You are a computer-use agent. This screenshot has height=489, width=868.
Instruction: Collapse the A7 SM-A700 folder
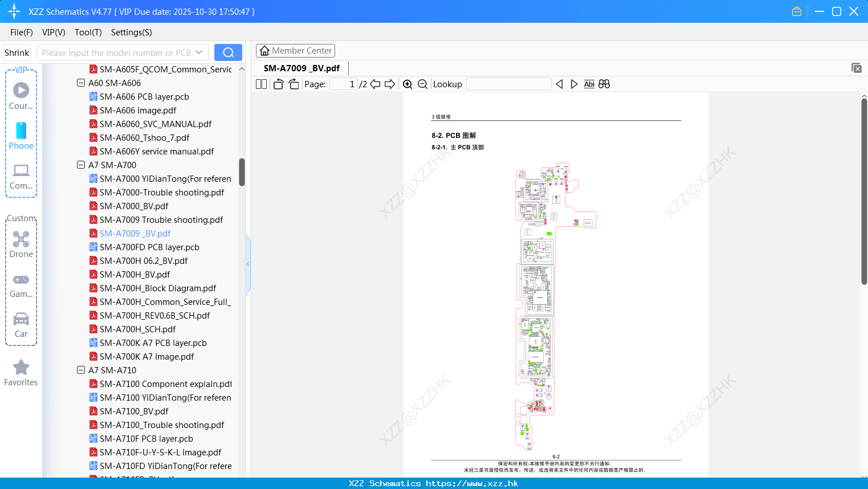[81, 165]
